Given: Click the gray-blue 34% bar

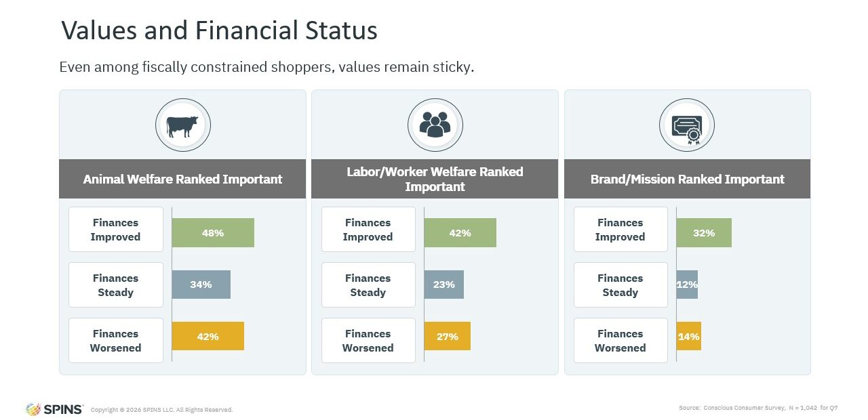Looking at the screenshot, I should 201,285.
